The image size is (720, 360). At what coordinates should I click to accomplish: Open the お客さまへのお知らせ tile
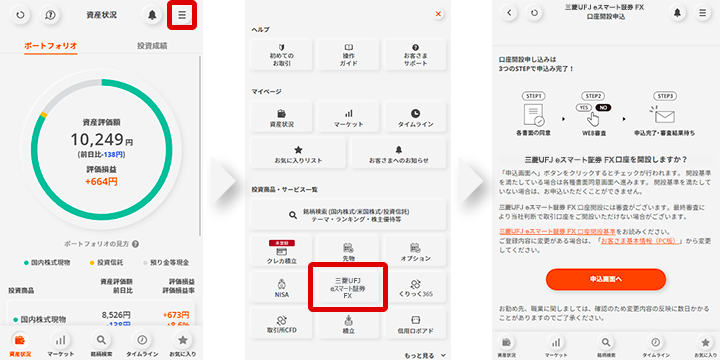[399, 153]
